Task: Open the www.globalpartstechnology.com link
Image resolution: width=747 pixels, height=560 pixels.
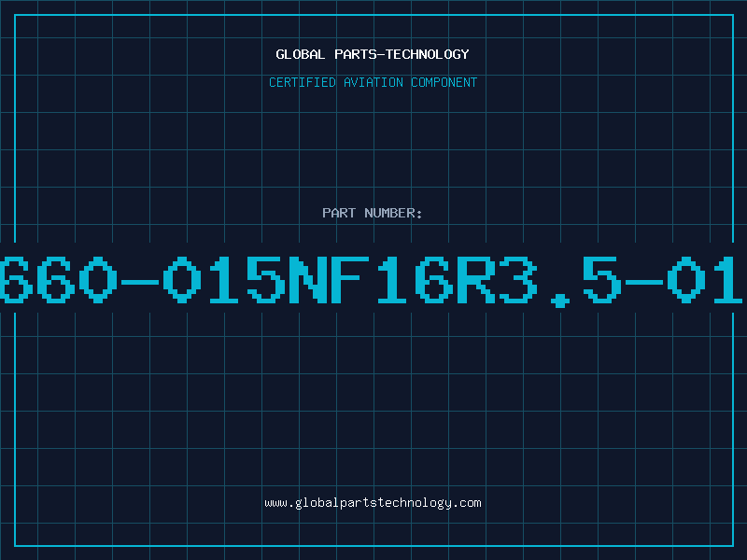Action: [373, 503]
